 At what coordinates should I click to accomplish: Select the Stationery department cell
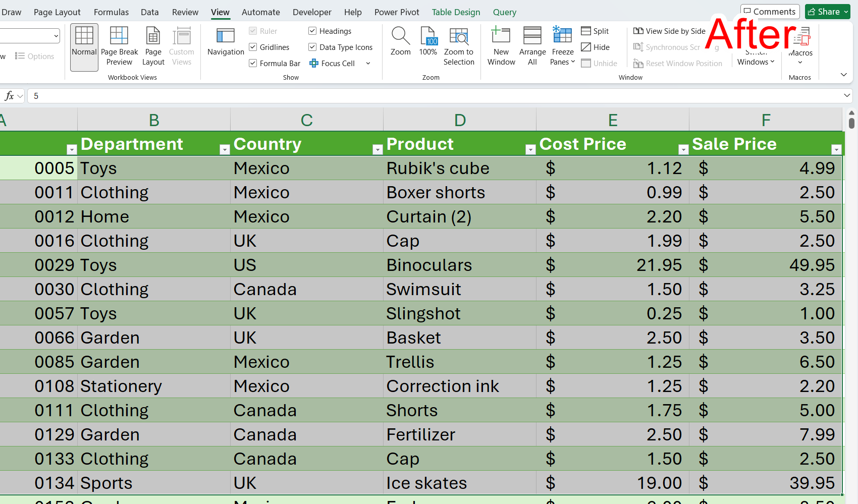tap(154, 386)
